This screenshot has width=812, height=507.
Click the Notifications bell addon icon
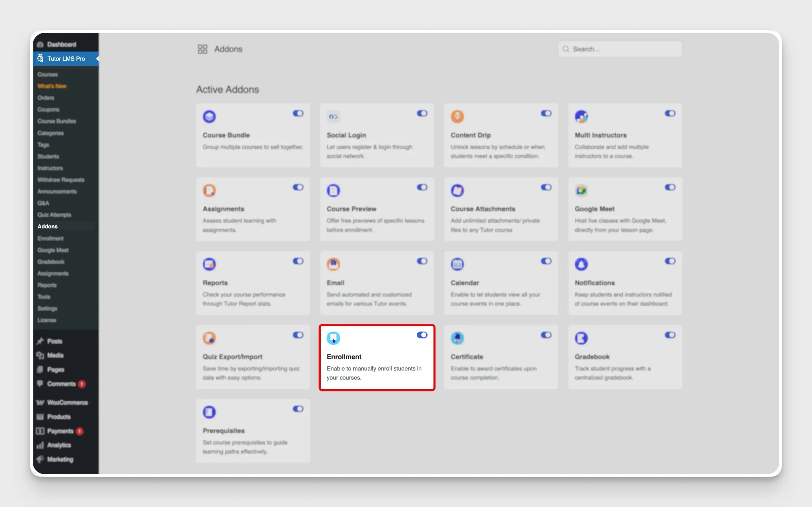(581, 264)
